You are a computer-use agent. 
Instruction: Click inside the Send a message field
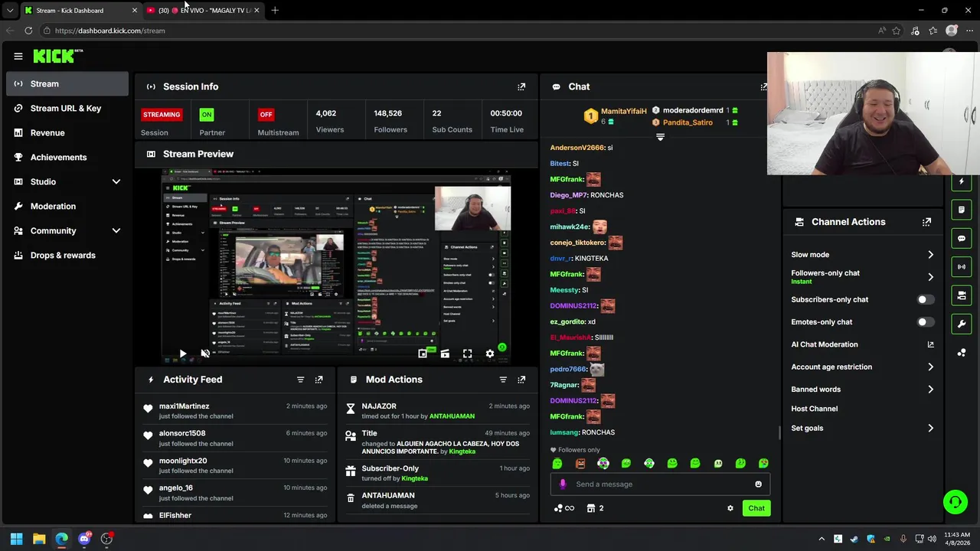(660, 484)
